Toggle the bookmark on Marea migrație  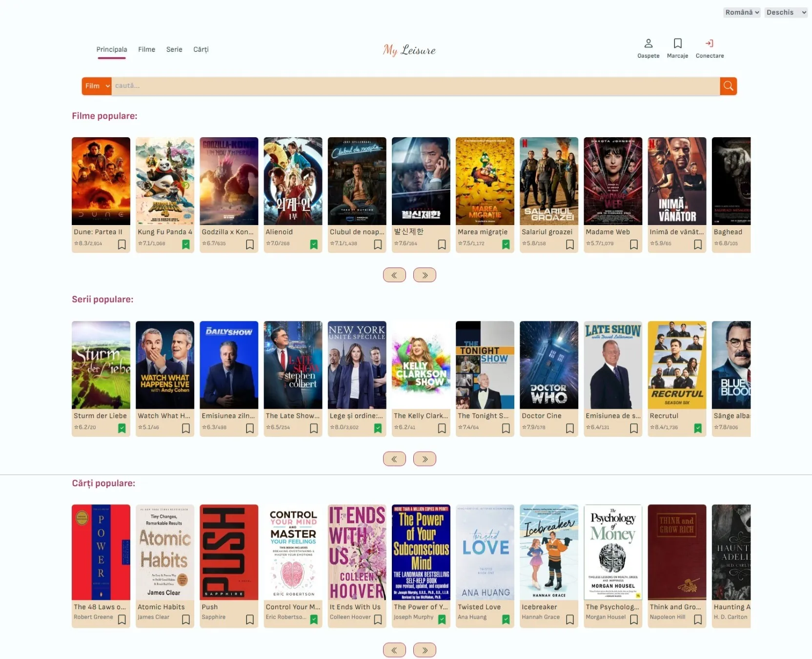point(506,245)
